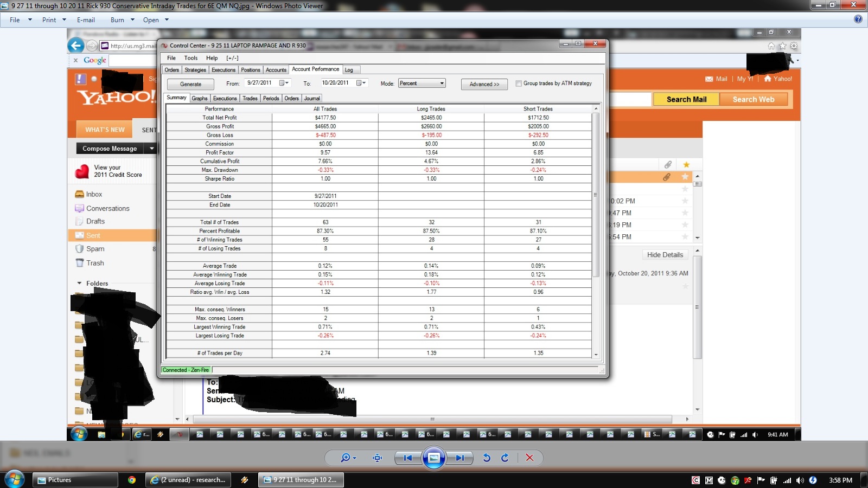Switch to the Strategies tab in Control Center
Viewport: 868px width, 488px height.
(195, 70)
